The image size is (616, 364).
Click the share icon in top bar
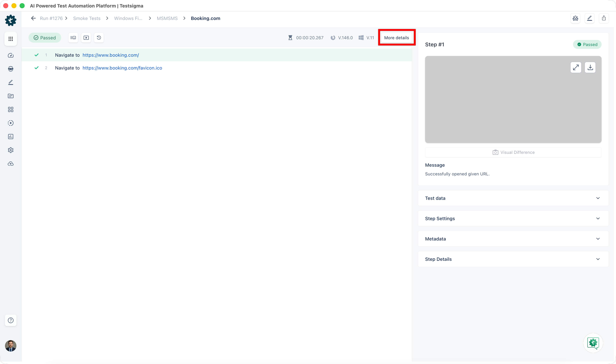pos(604,18)
